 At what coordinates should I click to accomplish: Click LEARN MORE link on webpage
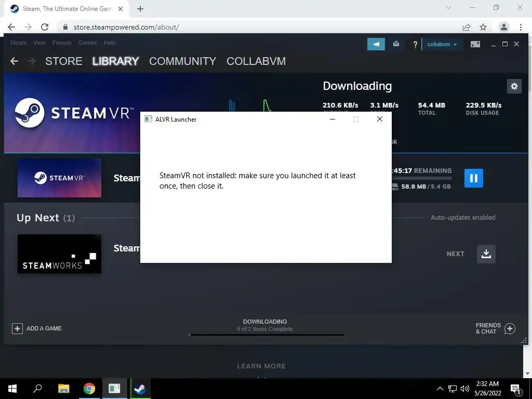261,366
